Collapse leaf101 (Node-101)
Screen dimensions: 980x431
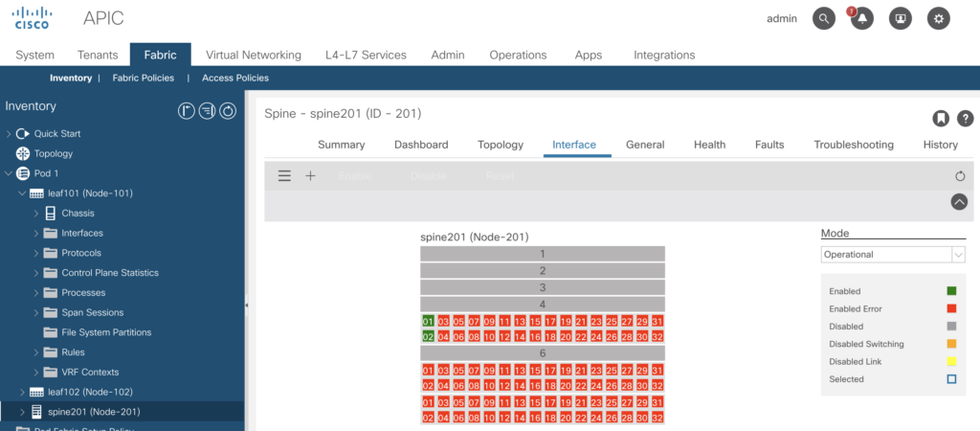point(22,193)
